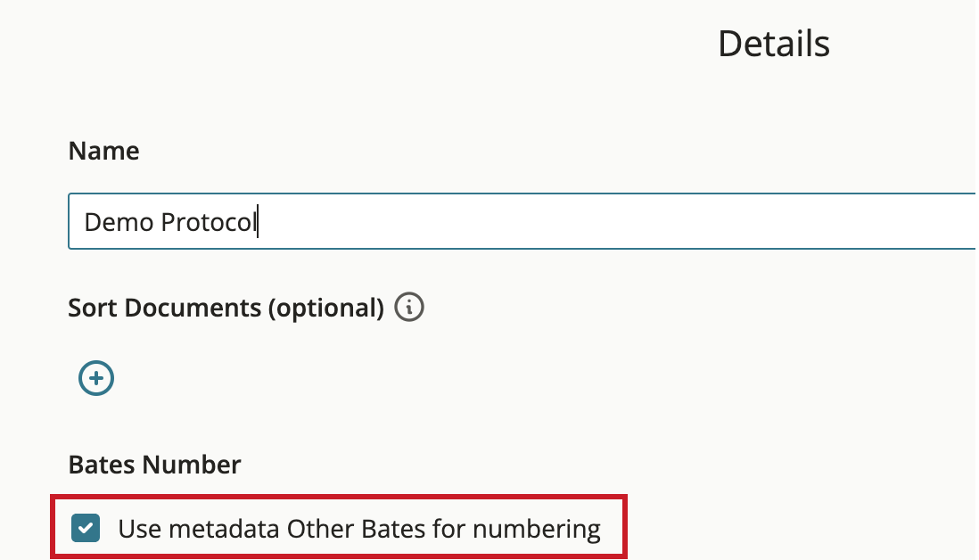Select the Details heading

pos(774,44)
